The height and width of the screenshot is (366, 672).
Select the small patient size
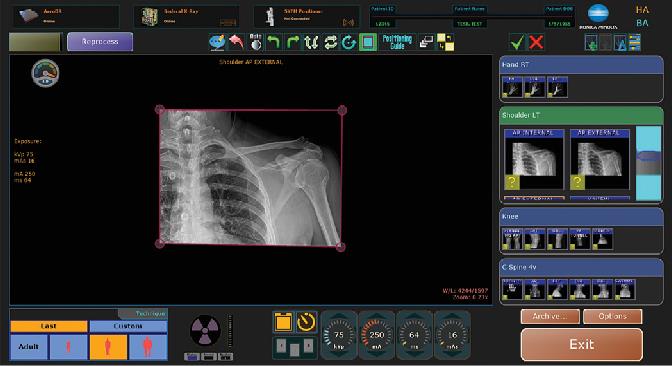click(69, 346)
